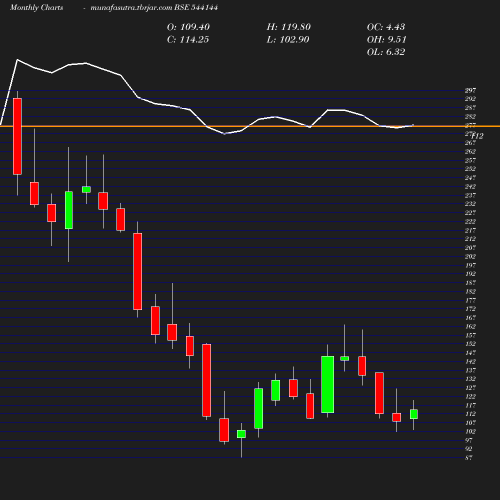Viewport: 500px width, 500px height.
Task: Select the close value 'C: 114.25'
Action: [x=188, y=40]
